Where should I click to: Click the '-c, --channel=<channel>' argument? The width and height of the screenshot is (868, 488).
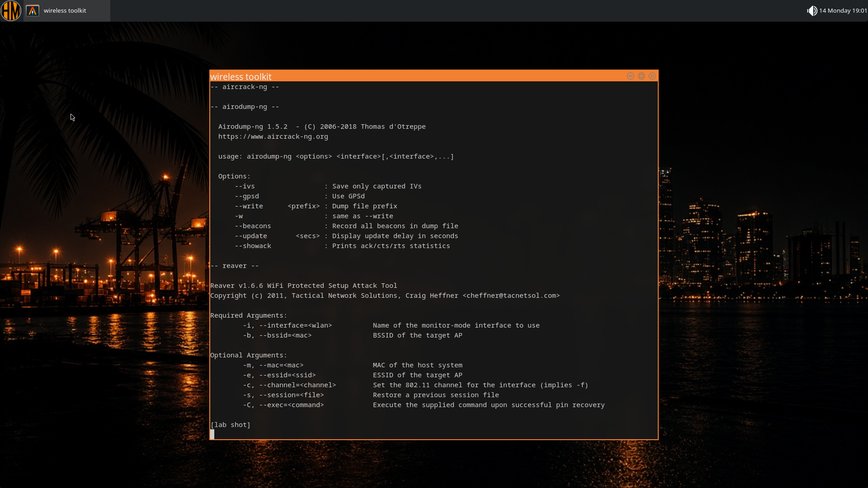pos(289,385)
